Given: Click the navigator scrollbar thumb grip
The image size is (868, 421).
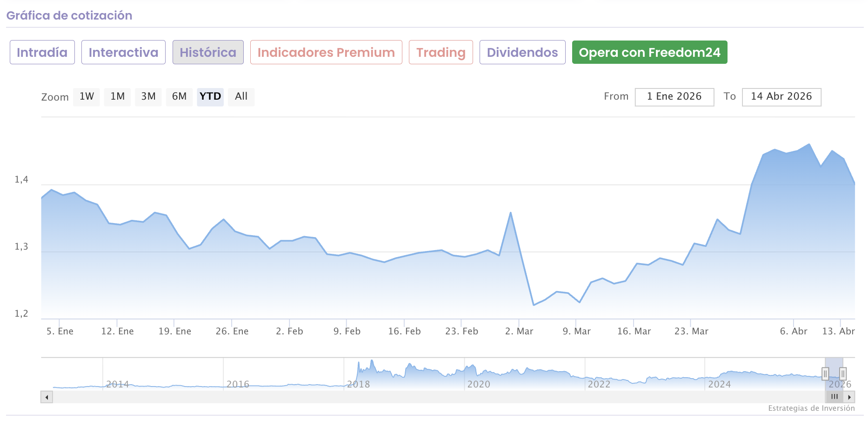Looking at the screenshot, I should pyautogui.click(x=835, y=397).
